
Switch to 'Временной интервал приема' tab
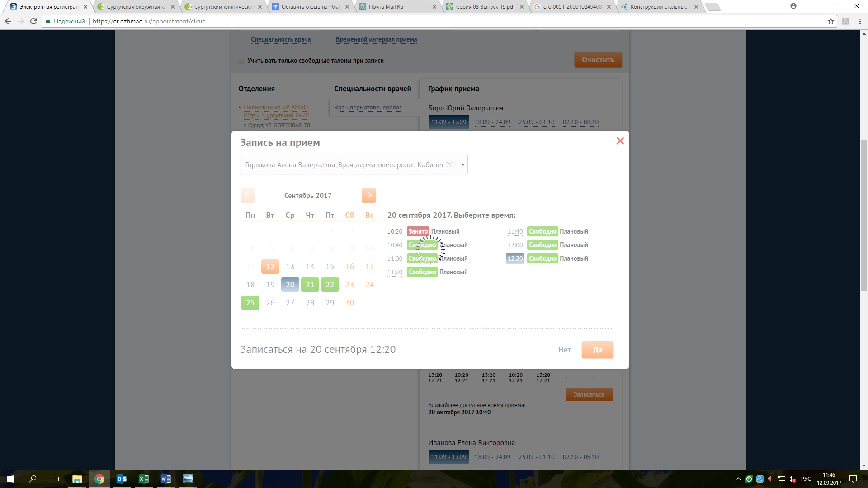(376, 39)
